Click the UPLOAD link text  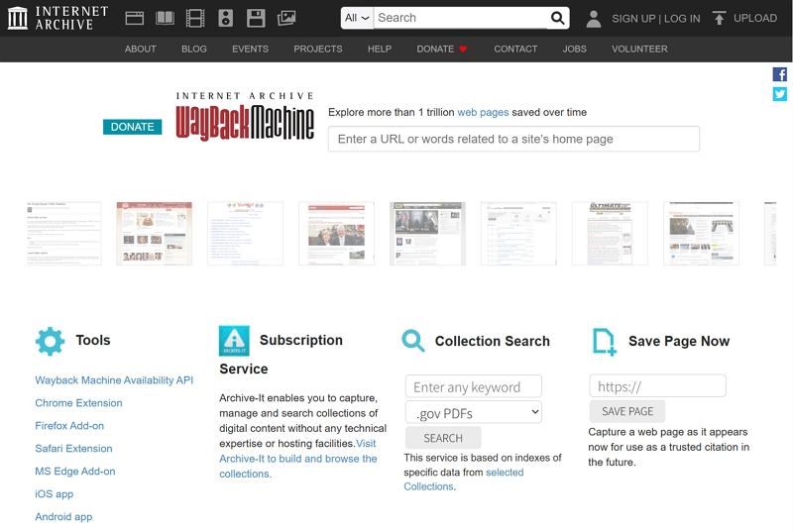point(755,18)
